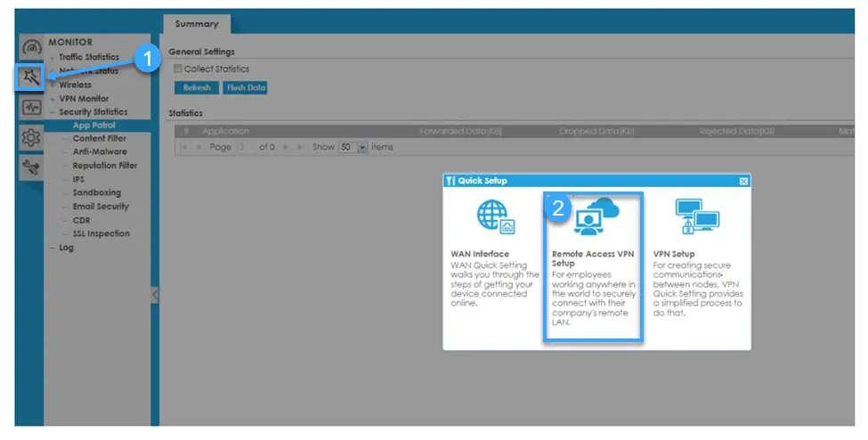Enable the Collect Statistics checkbox
This screenshot has height=440, width=868.
[178, 69]
